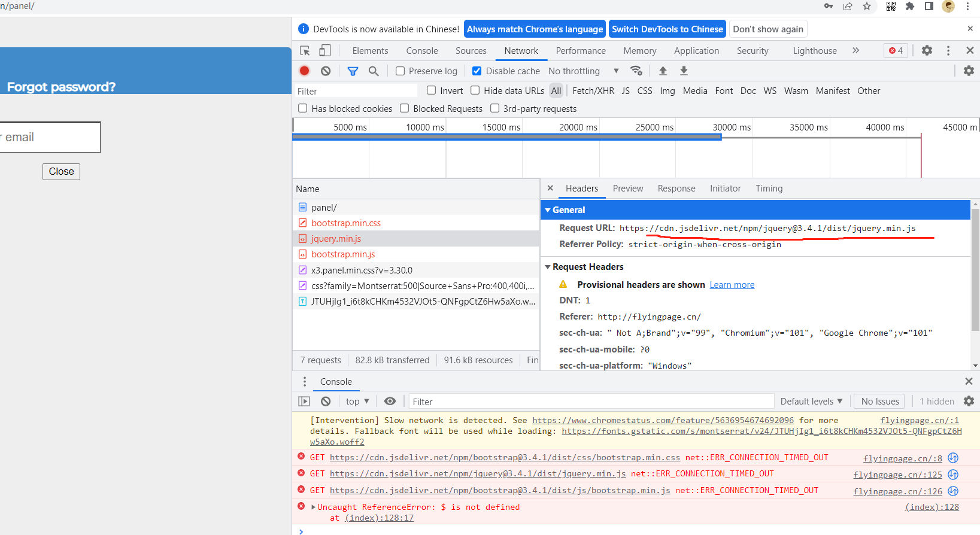Screen dimensions: 980x535
Task: Click Switch DevTools to Chinese button
Action: click(x=668, y=29)
